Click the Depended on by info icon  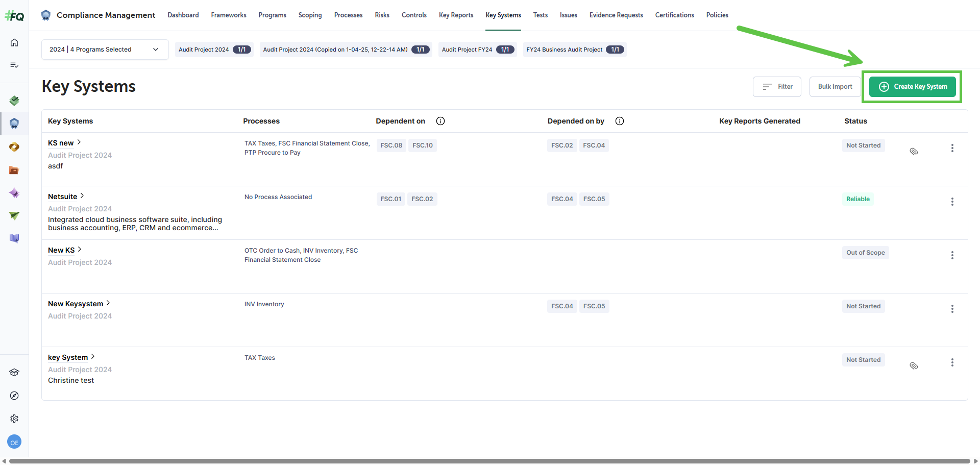click(x=619, y=121)
